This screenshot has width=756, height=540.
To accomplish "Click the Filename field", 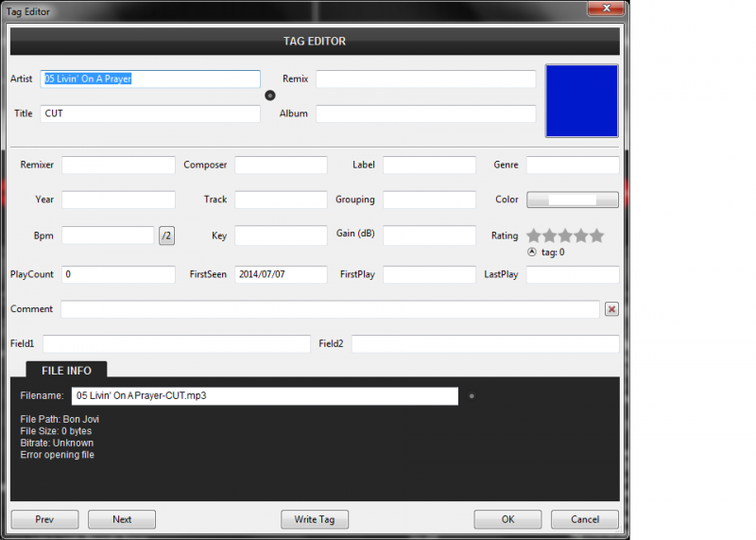I will [x=265, y=395].
